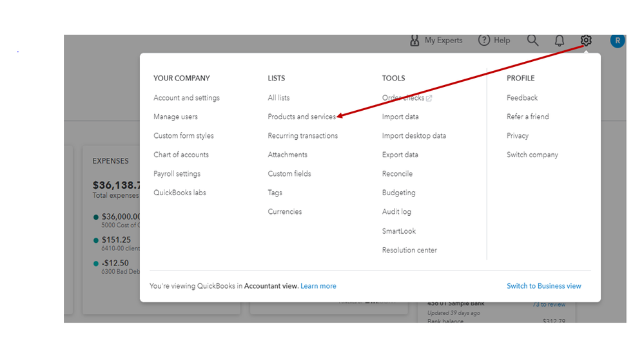Select Import data under Tools
Viewport: 644px width, 362px height.
(400, 117)
